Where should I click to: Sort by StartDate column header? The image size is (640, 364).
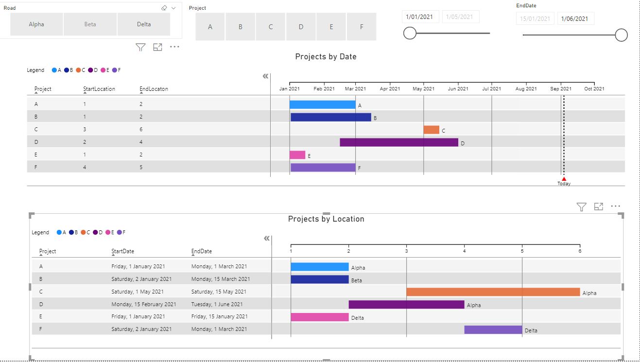click(122, 251)
